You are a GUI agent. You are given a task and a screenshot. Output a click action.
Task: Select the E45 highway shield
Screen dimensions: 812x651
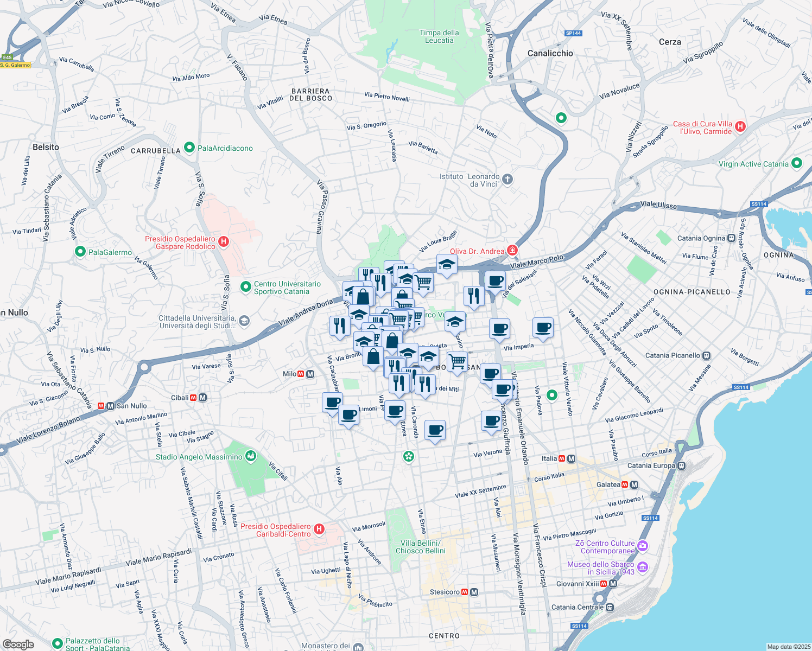(7, 58)
